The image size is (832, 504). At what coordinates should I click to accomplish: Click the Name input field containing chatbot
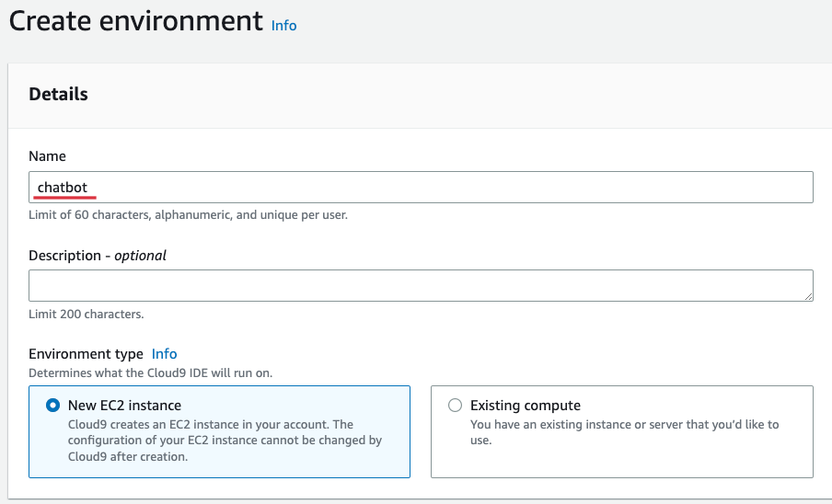pos(421,188)
